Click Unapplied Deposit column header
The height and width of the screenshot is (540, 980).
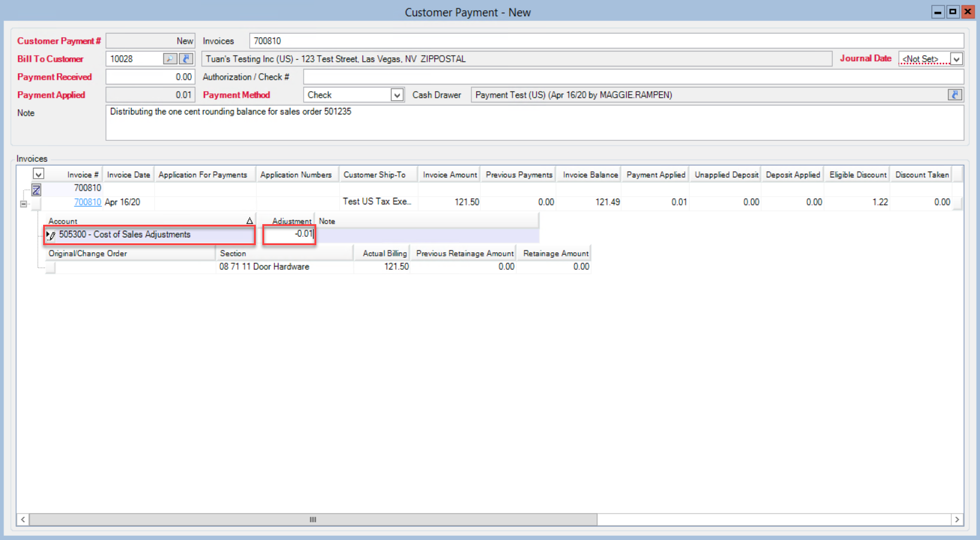pos(727,174)
